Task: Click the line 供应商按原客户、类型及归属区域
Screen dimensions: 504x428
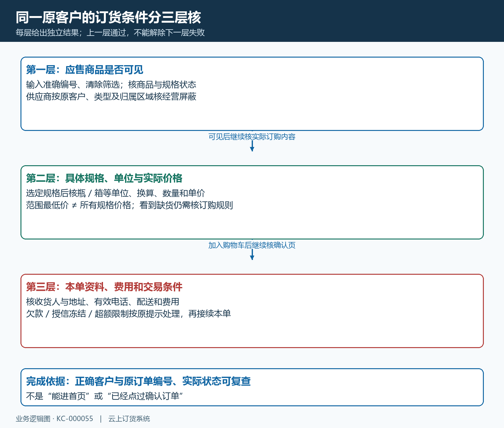Action: click(111, 97)
